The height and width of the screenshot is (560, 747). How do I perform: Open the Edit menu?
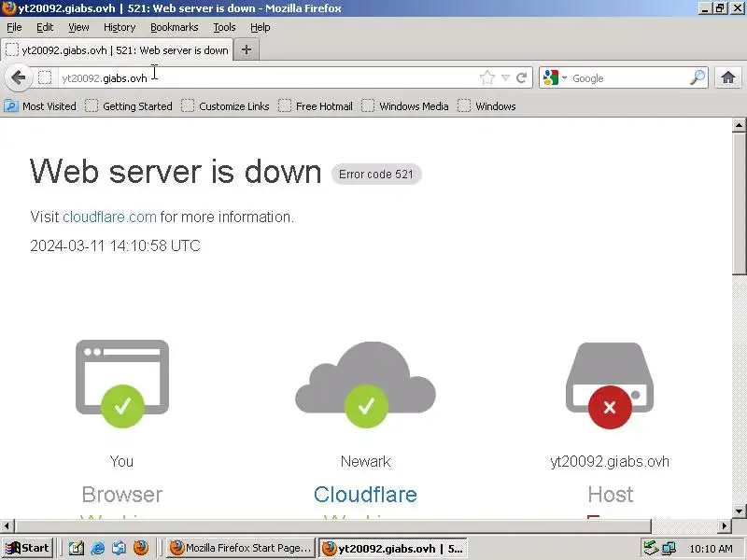(45, 27)
